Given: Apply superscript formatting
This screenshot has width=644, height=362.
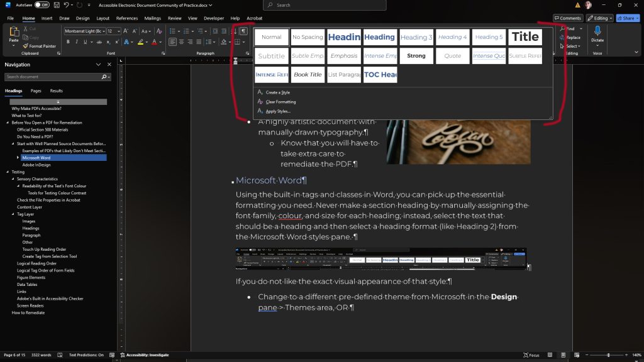Looking at the screenshot, I should pyautogui.click(x=116, y=42).
